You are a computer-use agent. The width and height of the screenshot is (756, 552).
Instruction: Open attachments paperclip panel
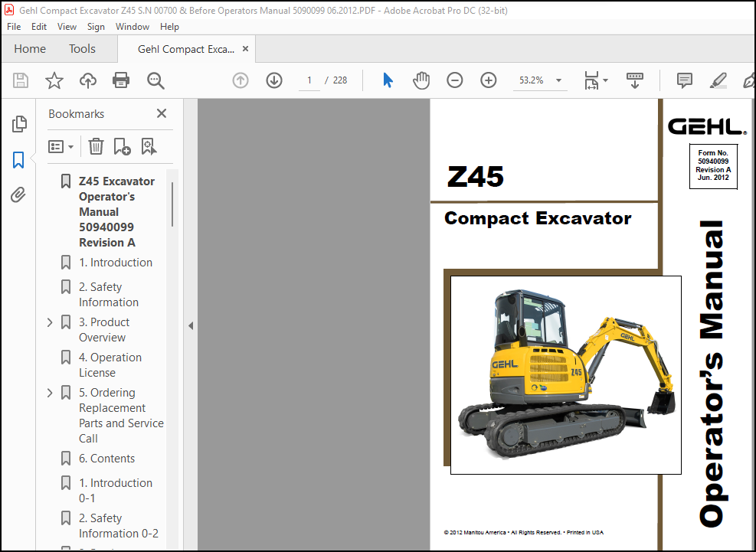point(18,194)
